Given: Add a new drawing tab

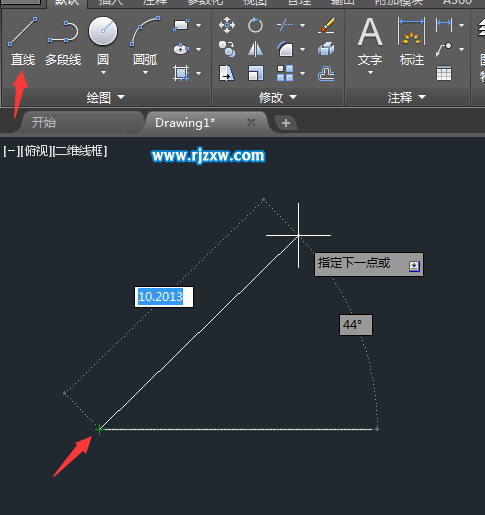Looking at the screenshot, I should 286,123.
